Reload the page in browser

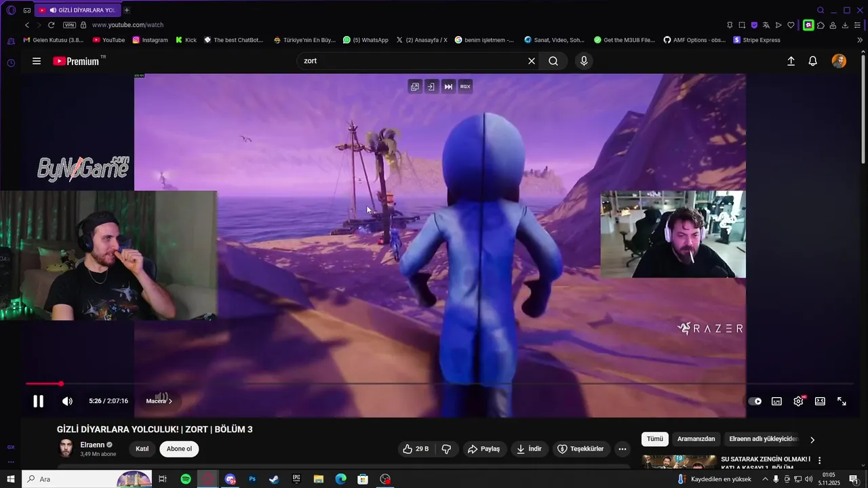point(51,25)
